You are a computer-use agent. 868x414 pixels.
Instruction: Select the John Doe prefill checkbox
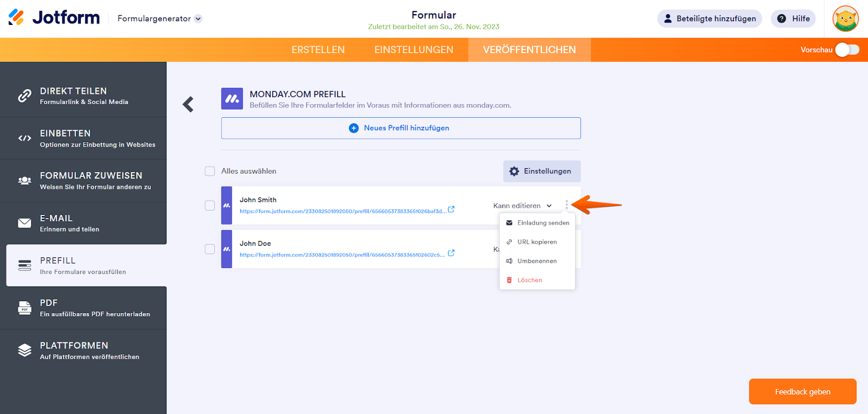210,249
